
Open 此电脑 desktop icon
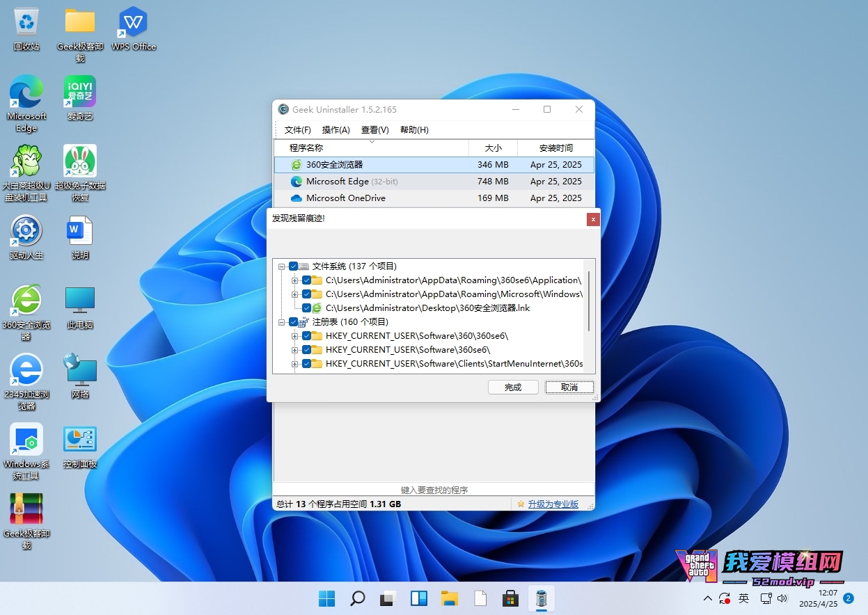point(80,307)
